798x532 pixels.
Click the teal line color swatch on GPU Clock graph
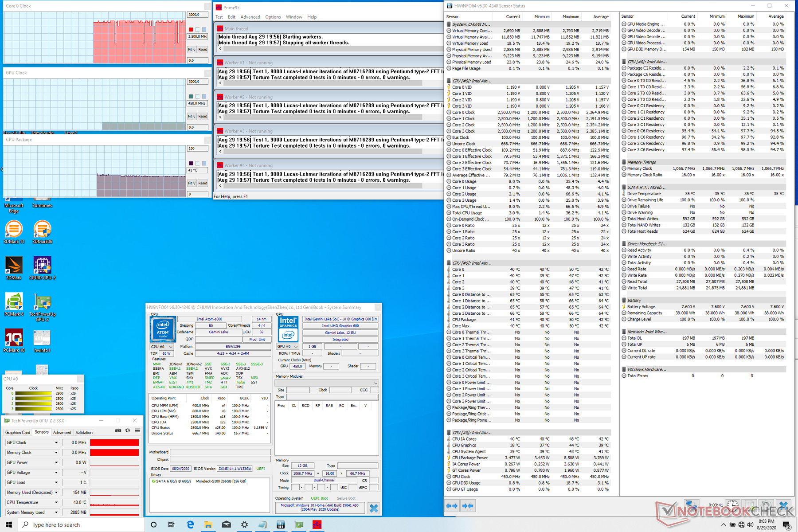[x=191, y=96]
